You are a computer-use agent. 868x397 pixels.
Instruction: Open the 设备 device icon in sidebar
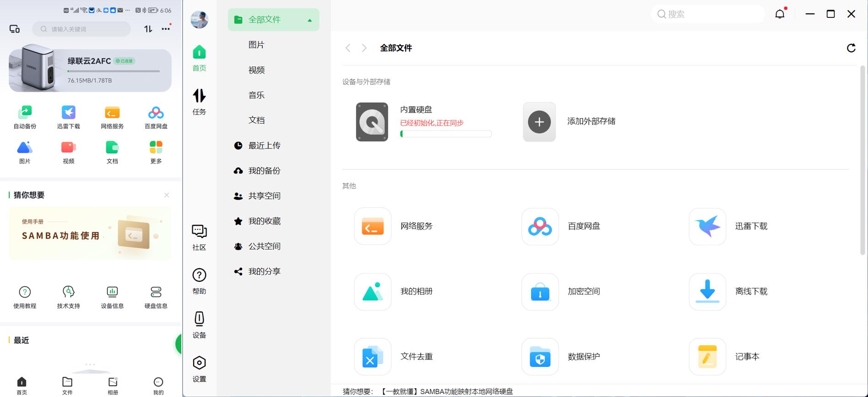199,325
